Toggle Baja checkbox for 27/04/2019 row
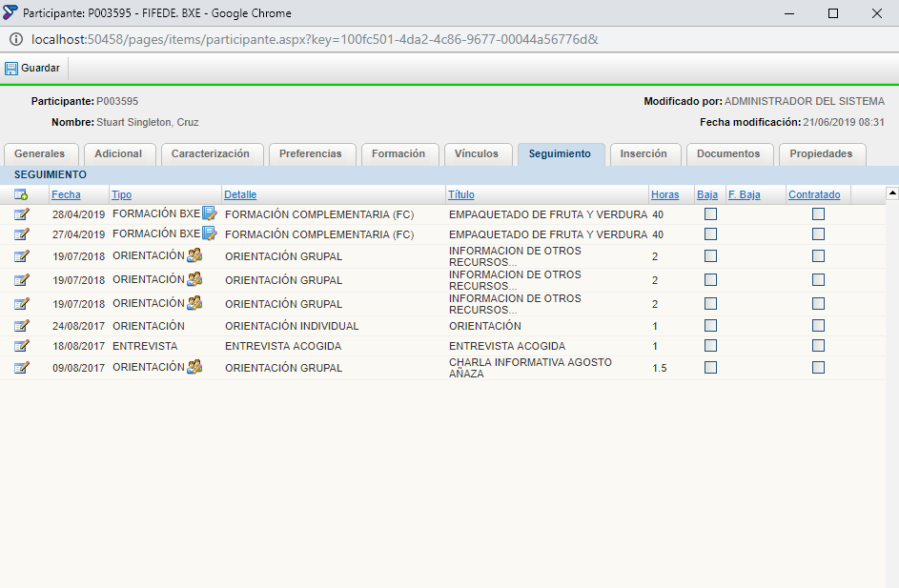899x588 pixels. pyautogui.click(x=710, y=234)
